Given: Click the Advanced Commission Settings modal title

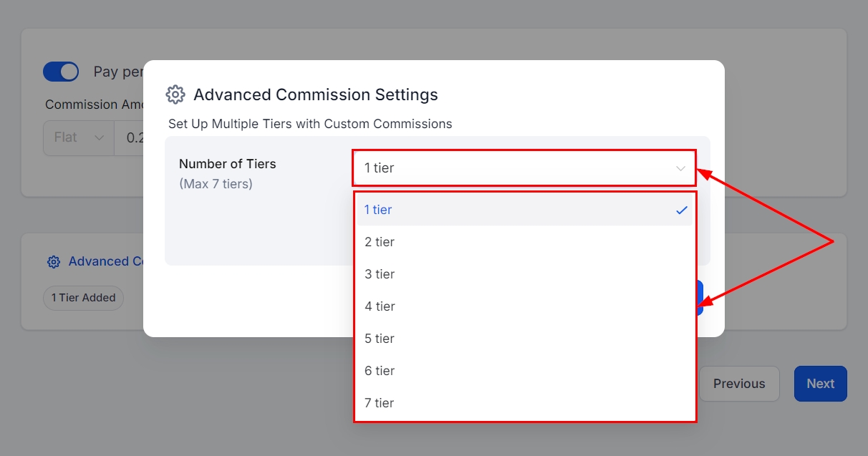Looking at the screenshot, I should [316, 94].
